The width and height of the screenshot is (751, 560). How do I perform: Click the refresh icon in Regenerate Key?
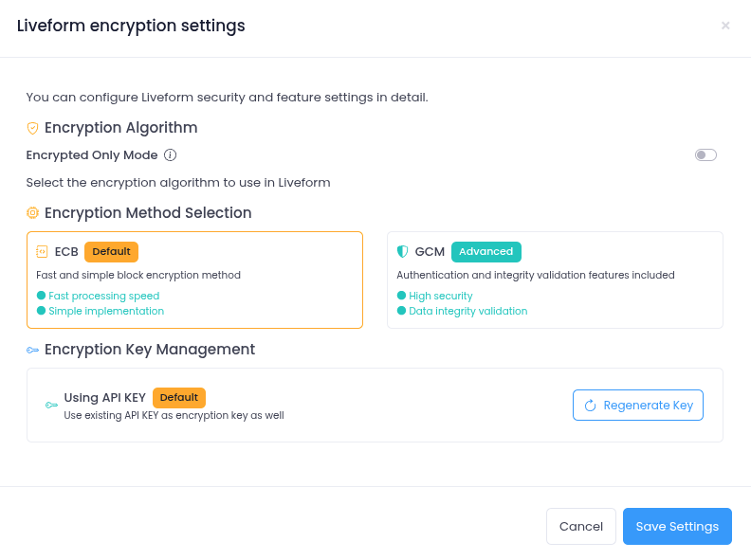[590, 406]
